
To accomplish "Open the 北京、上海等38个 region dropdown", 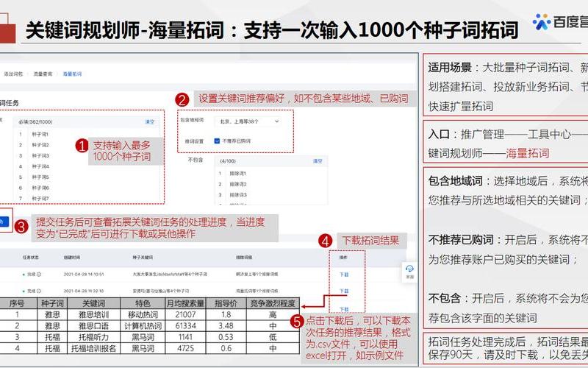I will pyautogui.click(x=248, y=121).
